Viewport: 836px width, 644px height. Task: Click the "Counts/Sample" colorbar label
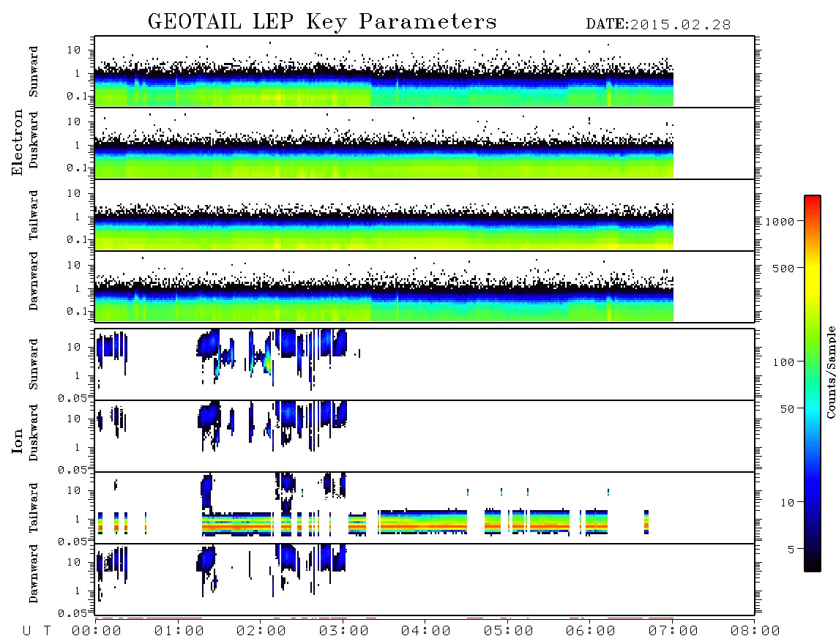point(831,372)
